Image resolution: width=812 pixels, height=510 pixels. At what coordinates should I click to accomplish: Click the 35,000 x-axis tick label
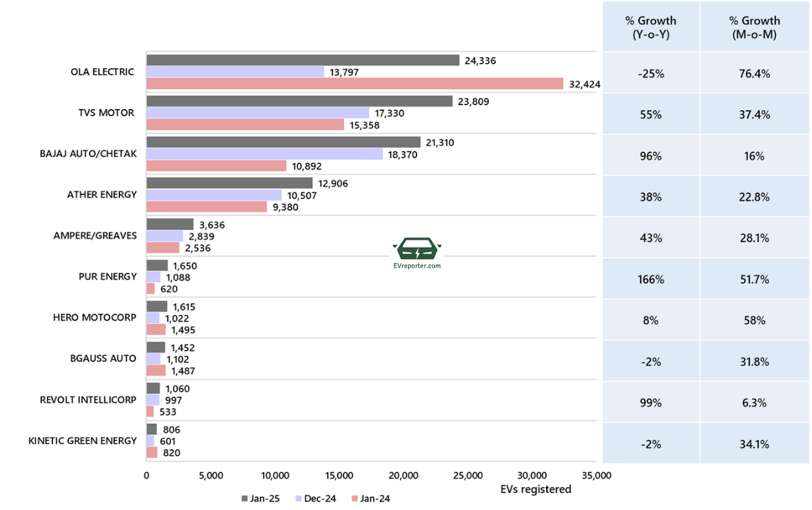coord(597,475)
